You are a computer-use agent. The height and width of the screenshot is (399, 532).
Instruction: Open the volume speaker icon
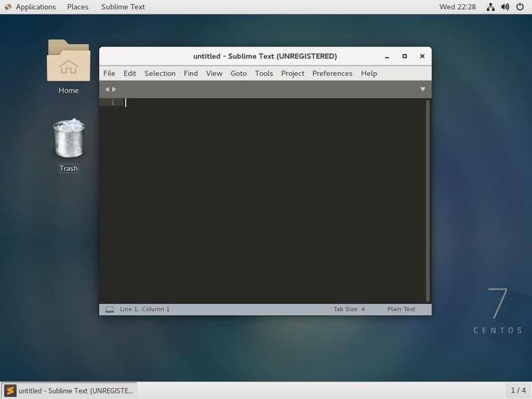coord(505,7)
